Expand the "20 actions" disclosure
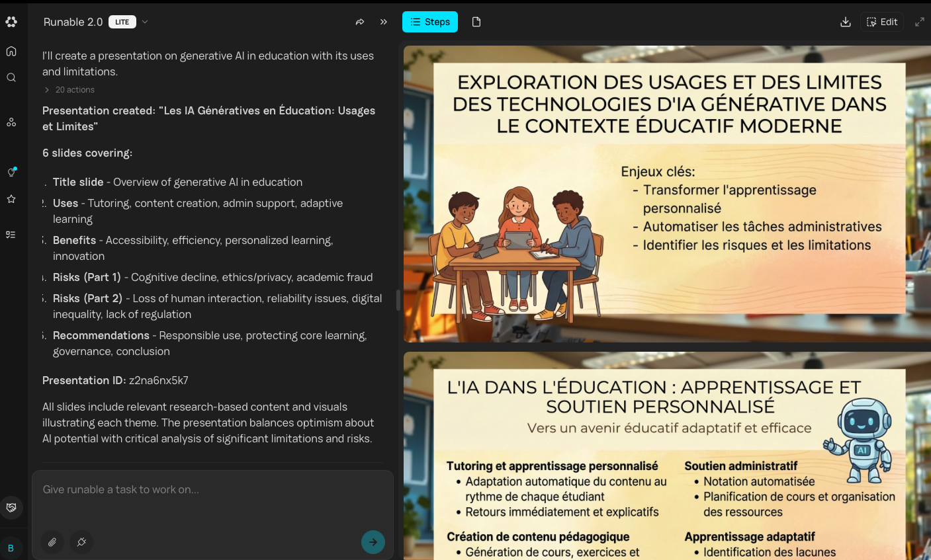Screen dimensions: 931x560 [x=69, y=90]
